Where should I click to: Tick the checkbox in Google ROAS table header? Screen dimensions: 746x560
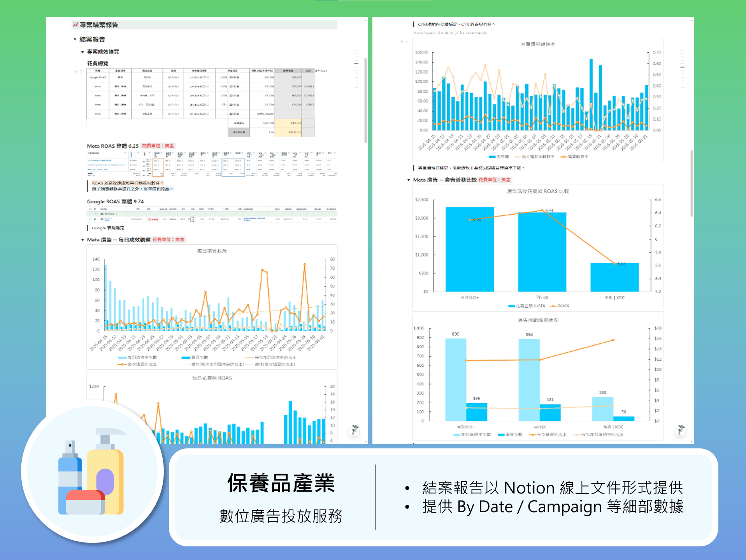coord(90,209)
